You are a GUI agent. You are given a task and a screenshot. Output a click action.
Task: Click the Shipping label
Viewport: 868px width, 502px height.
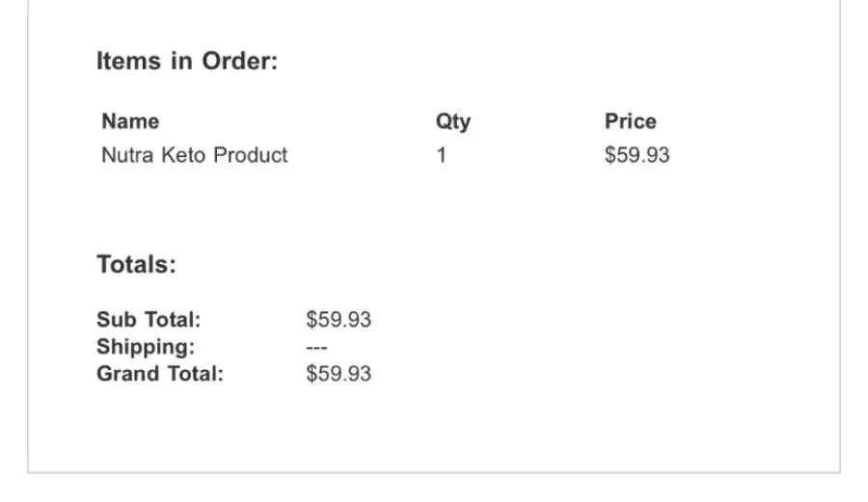click(146, 347)
